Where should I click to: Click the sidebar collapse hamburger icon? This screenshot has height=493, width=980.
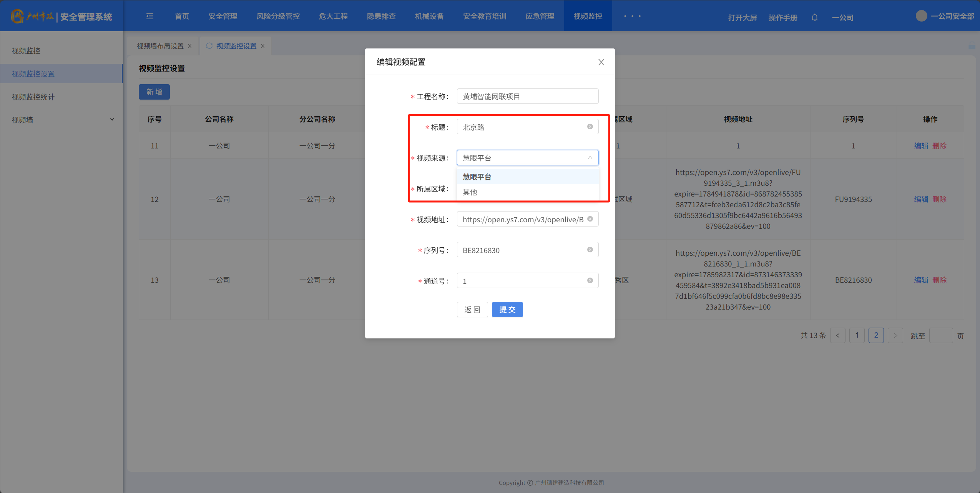tap(150, 16)
